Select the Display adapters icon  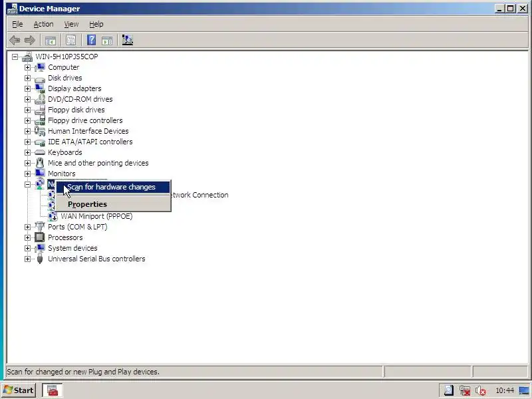point(40,88)
